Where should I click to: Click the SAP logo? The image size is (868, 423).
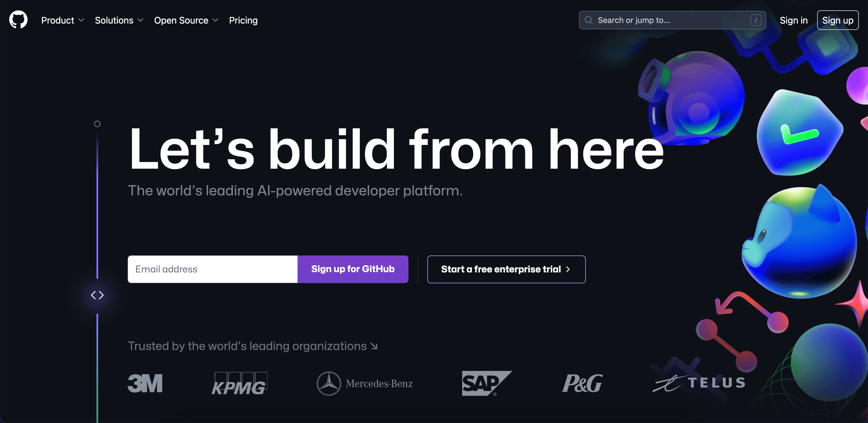pyautogui.click(x=487, y=383)
